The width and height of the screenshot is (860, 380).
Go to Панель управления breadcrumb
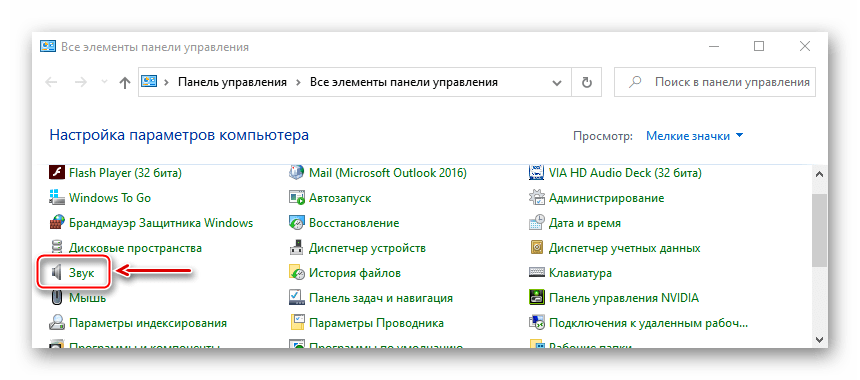(233, 82)
